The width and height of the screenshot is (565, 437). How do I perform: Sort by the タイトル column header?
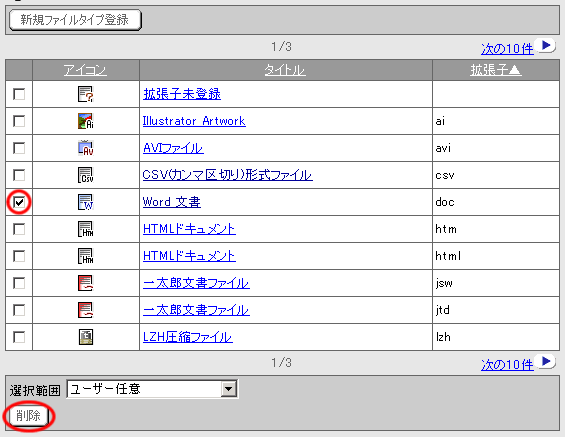click(285, 70)
